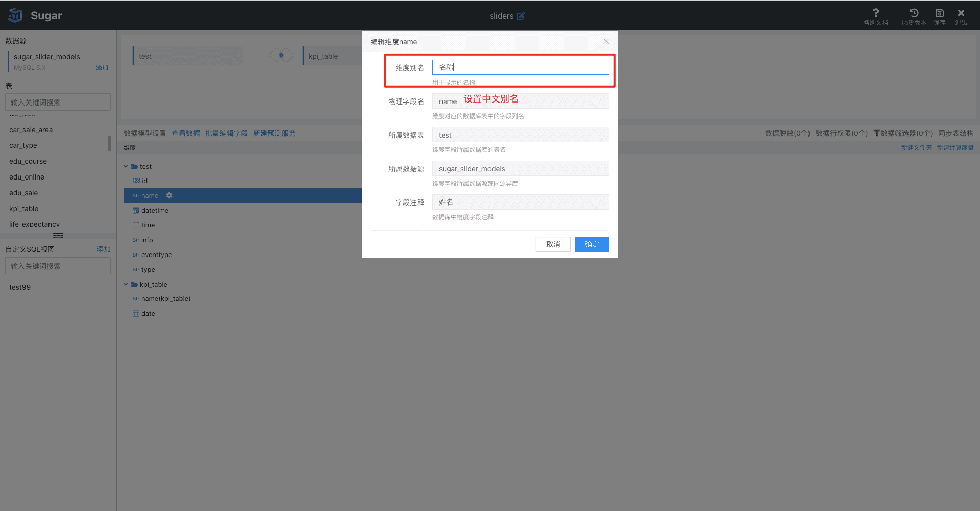Select kpi_table in table list
Image resolution: width=980 pixels, height=511 pixels.
tap(24, 209)
